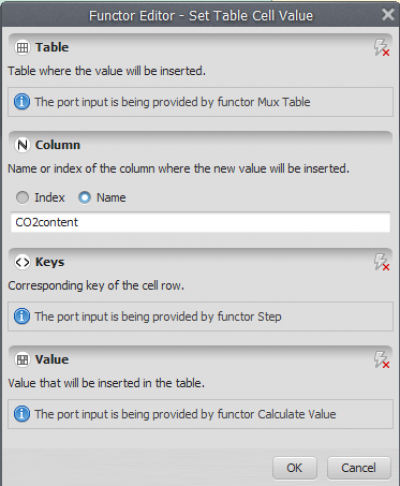Select the Name radio button

tap(84, 197)
